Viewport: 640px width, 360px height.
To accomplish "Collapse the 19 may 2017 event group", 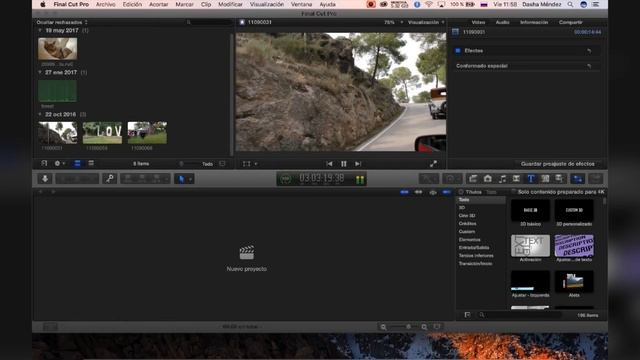I will (40, 30).
